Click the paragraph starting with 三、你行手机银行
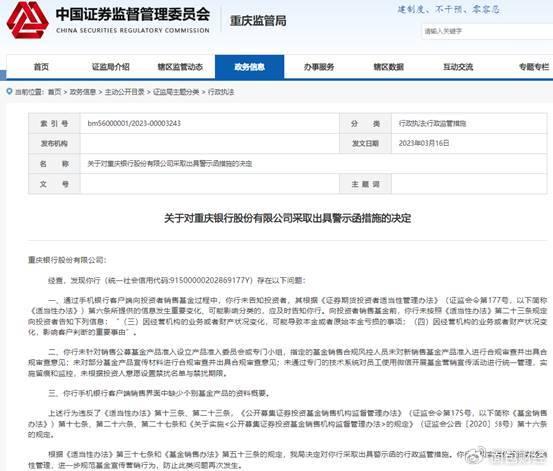This screenshot has width=553, height=471. tap(159, 393)
